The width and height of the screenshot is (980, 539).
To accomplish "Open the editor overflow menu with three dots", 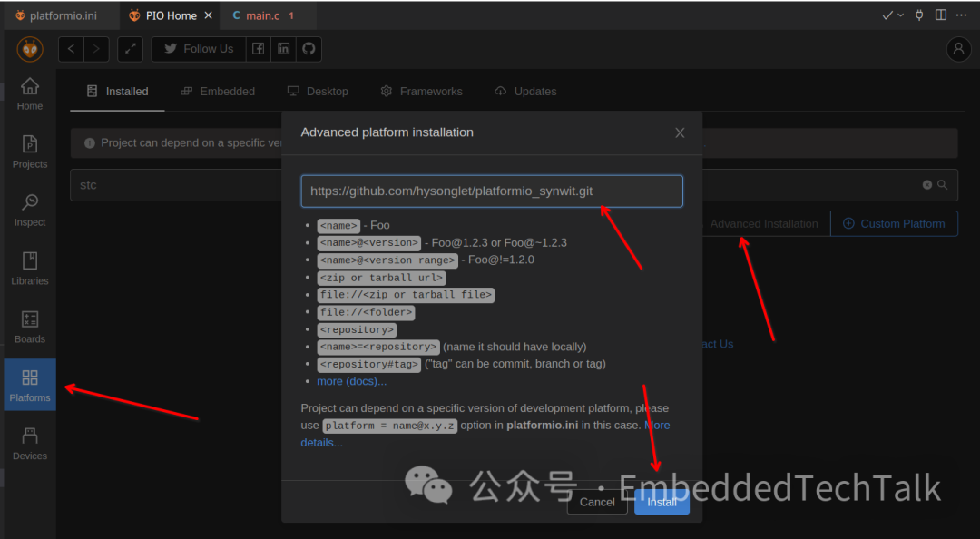I will pyautogui.click(x=961, y=15).
